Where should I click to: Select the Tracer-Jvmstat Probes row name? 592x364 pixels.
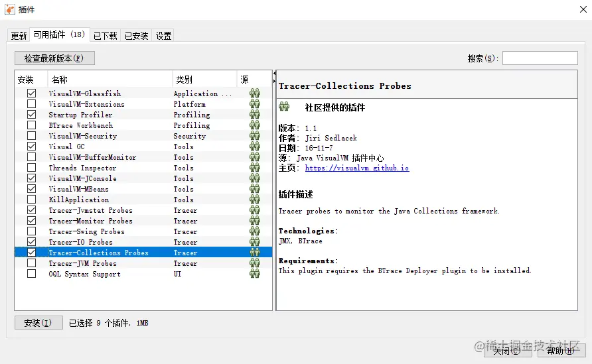click(91, 210)
